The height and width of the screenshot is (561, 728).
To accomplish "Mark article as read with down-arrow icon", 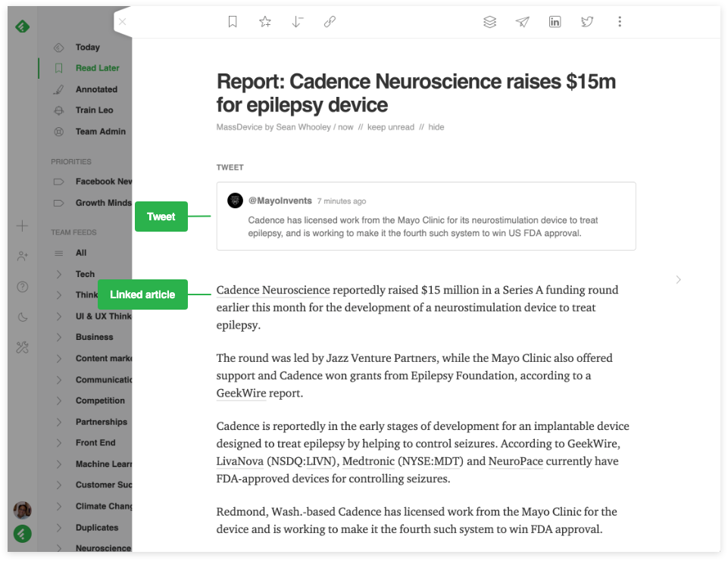I will click(297, 21).
